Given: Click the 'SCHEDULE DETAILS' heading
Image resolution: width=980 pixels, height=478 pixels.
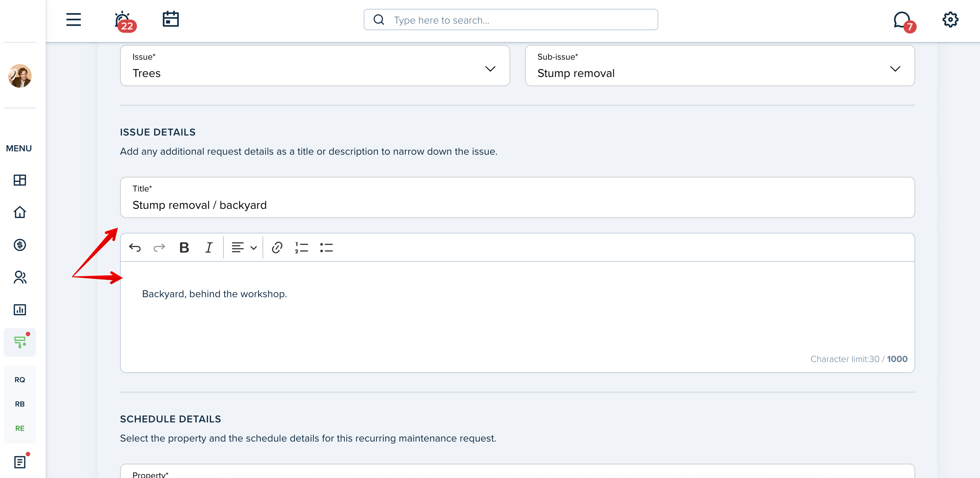Looking at the screenshot, I should pyautogui.click(x=170, y=419).
